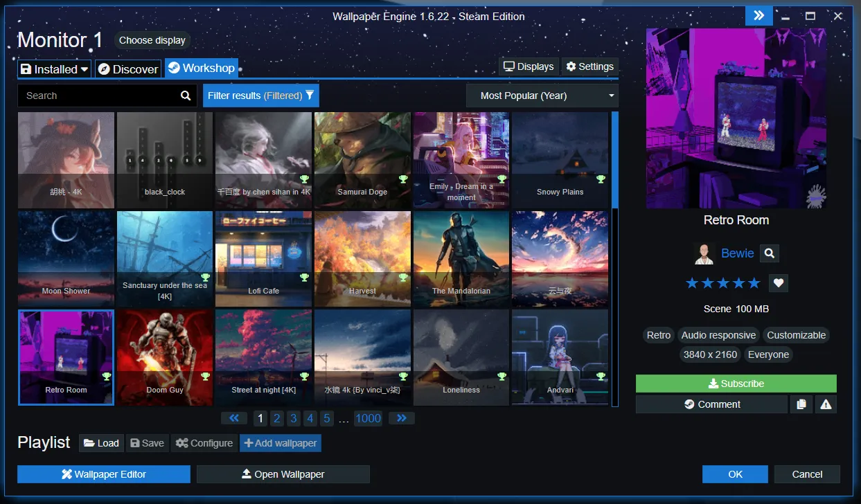Save the current playlist
The width and height of the screenshot is (861, 504).
point(147,443)
